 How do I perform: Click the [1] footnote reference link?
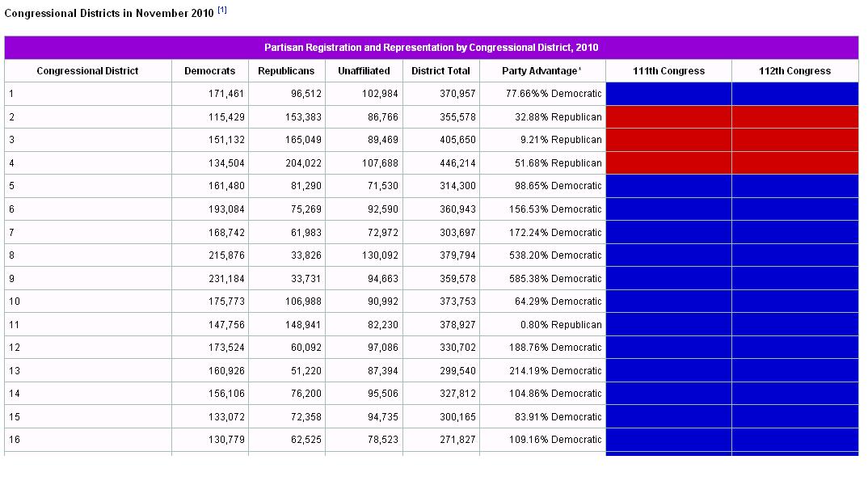coord(222,11)
